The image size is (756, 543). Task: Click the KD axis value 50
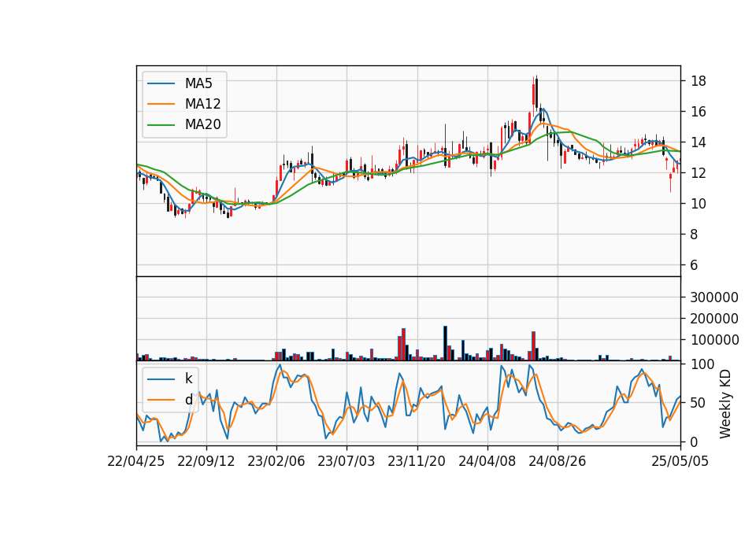(x=699, y=403)
